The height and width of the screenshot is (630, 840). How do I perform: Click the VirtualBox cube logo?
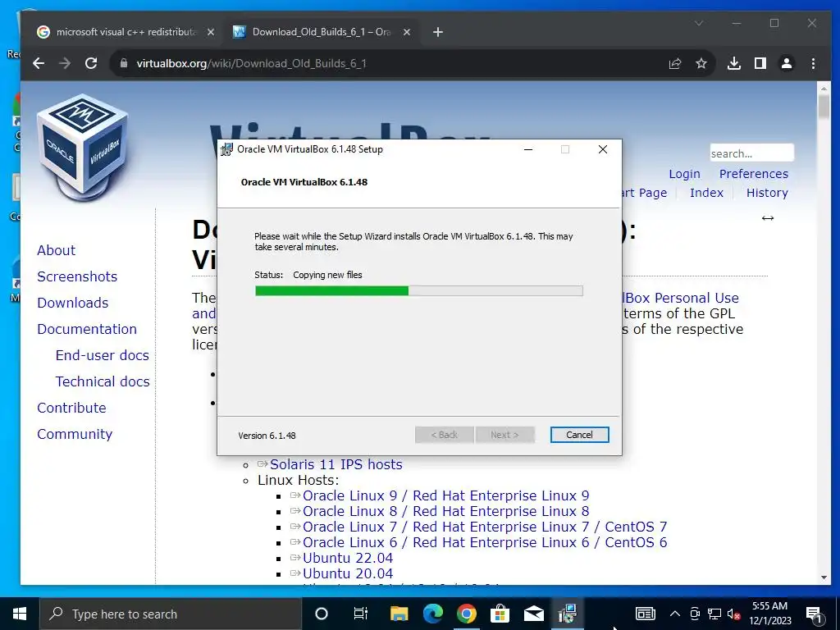pos(82,146)
